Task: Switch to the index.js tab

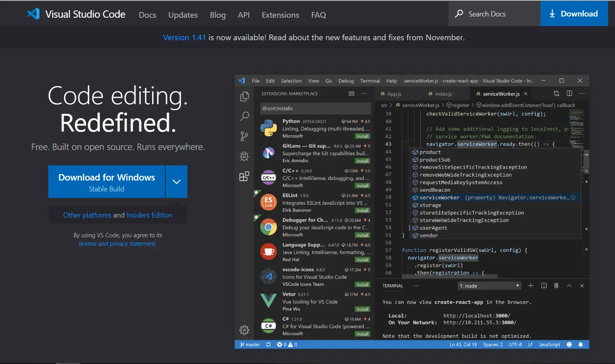Action: tap(443, 94)
